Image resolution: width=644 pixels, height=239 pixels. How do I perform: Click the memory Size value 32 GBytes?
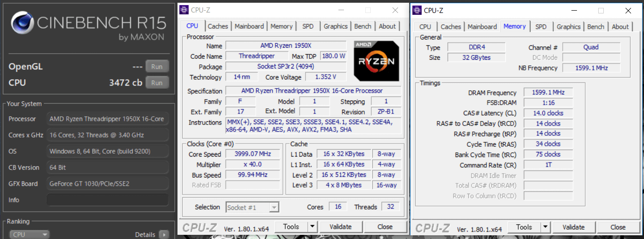coord(477,57)
